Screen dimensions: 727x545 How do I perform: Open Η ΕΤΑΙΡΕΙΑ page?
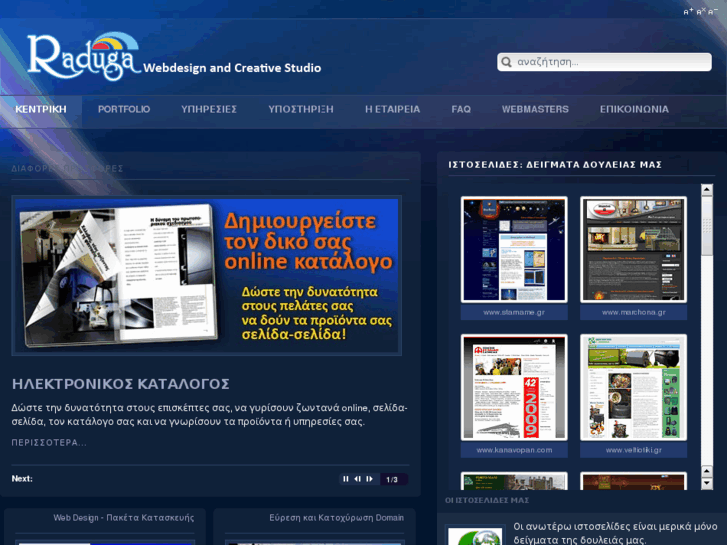pyautogui.click(x=392, y=109)
